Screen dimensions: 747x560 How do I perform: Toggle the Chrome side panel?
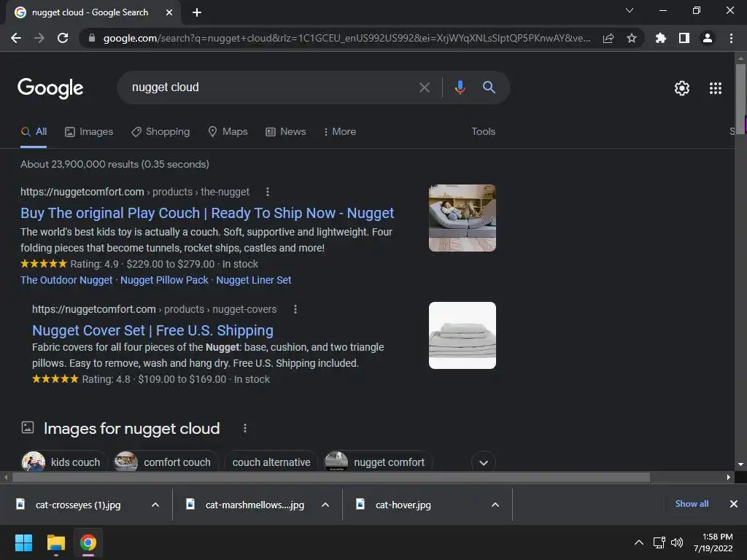coord(684,38)
